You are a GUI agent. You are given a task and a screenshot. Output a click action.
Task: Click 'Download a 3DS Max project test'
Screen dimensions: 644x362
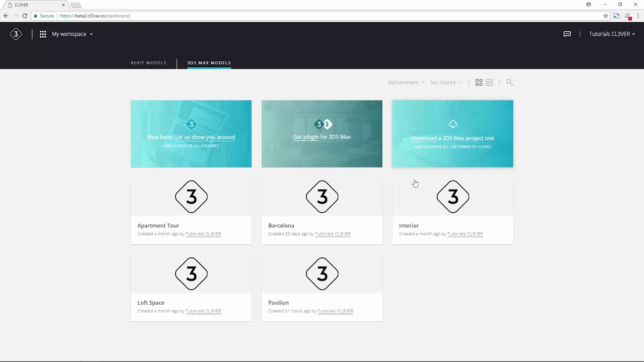click(453, 138)
